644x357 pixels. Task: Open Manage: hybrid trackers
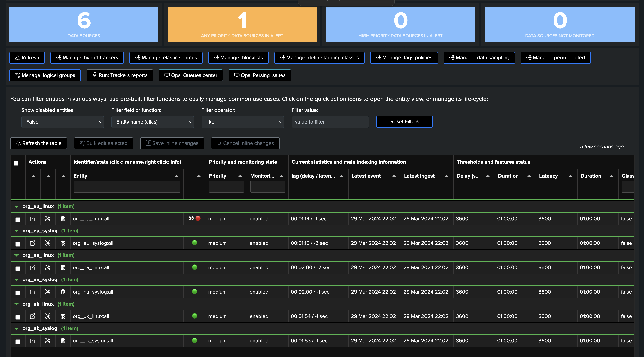pos(87,58)
